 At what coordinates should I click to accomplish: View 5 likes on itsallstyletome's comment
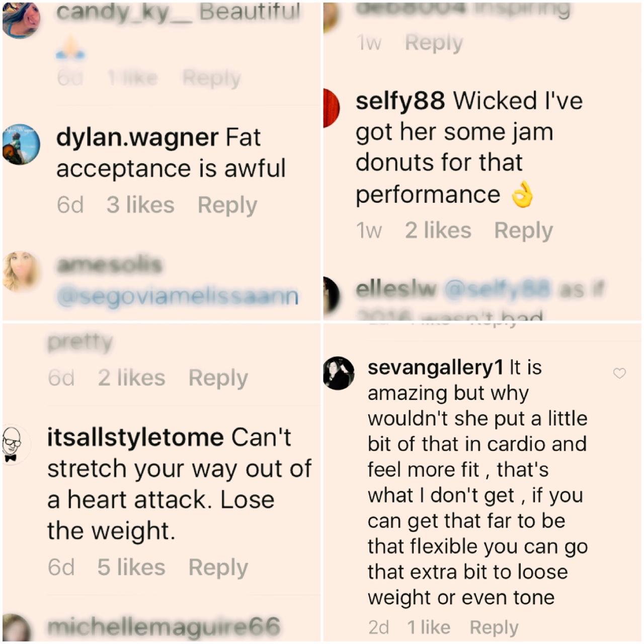[x=131, y=567]
